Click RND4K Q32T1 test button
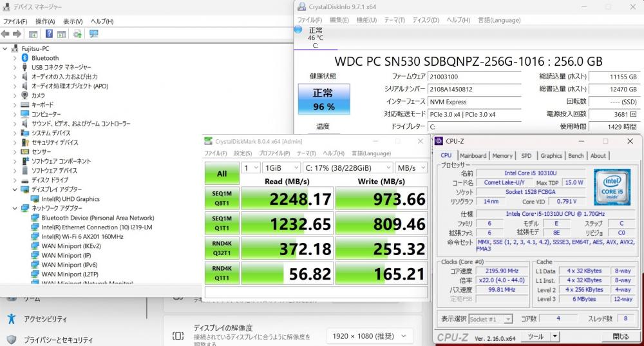The width and height of the screenshot is (644, 346). point(222,248)
